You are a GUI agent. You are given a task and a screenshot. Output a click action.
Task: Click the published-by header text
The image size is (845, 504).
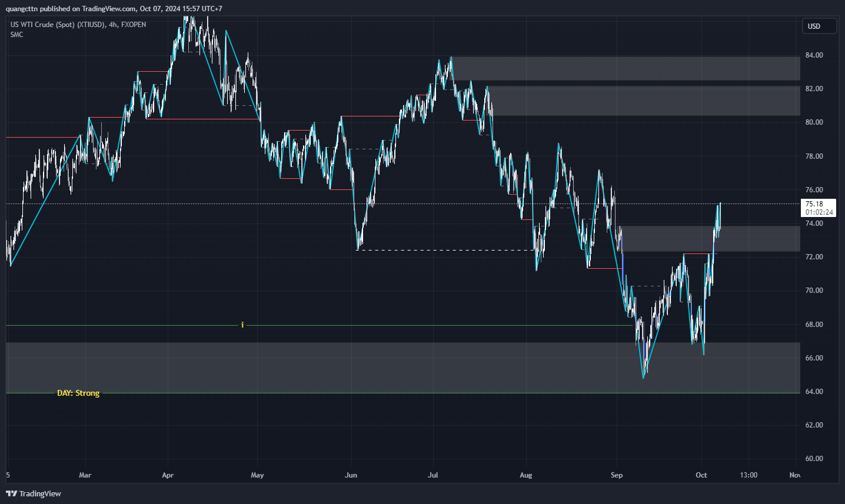pyautogui.click(x=114, y=9)
